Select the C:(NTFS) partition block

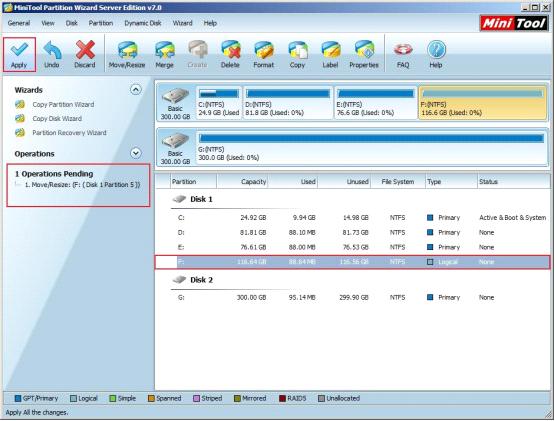pyautogui.click(x=219, y=103)
